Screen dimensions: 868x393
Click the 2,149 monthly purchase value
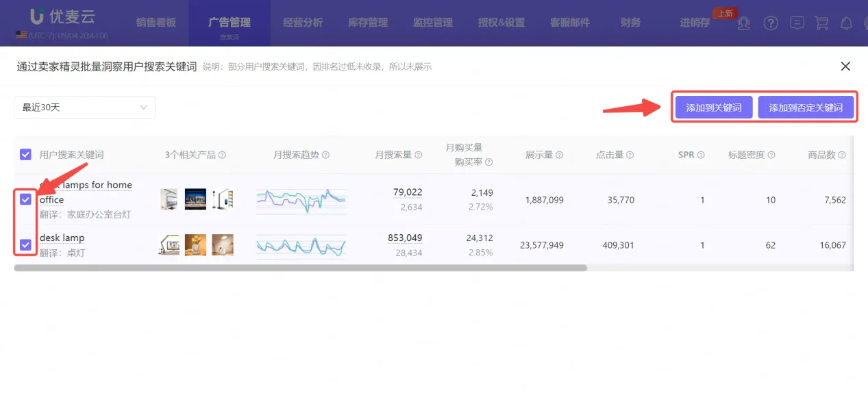[482, 192]
